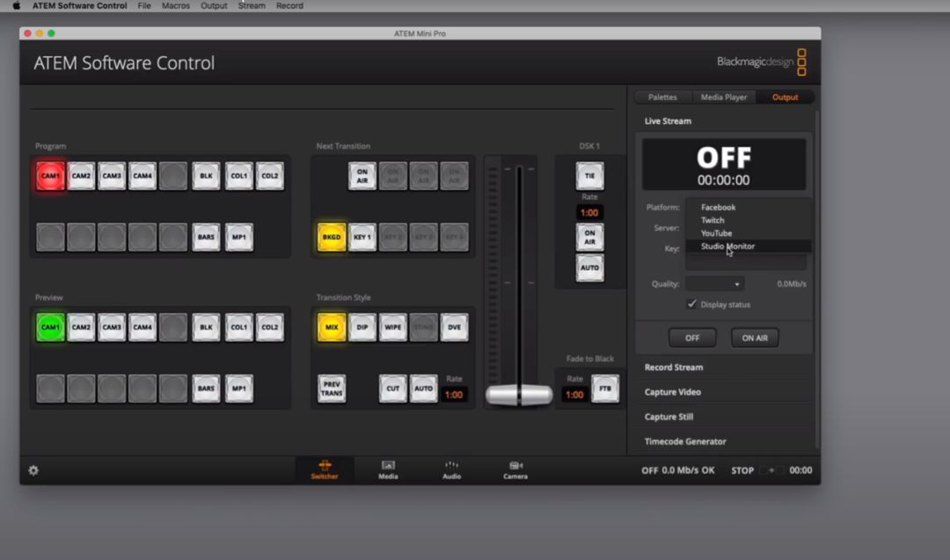Screen dimensions: 950x560
Task: Select CAM2 in the Program row
Action: 81,176
